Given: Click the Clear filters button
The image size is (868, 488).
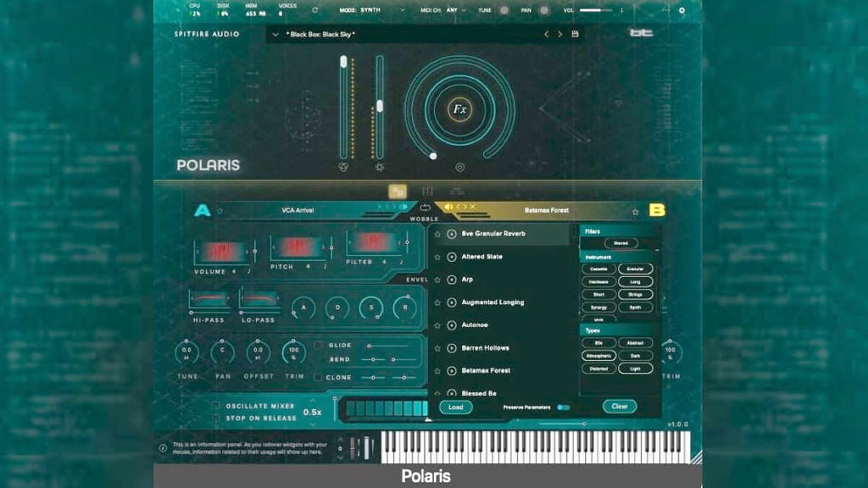Looking at the screenshot, I should (620, 406).
